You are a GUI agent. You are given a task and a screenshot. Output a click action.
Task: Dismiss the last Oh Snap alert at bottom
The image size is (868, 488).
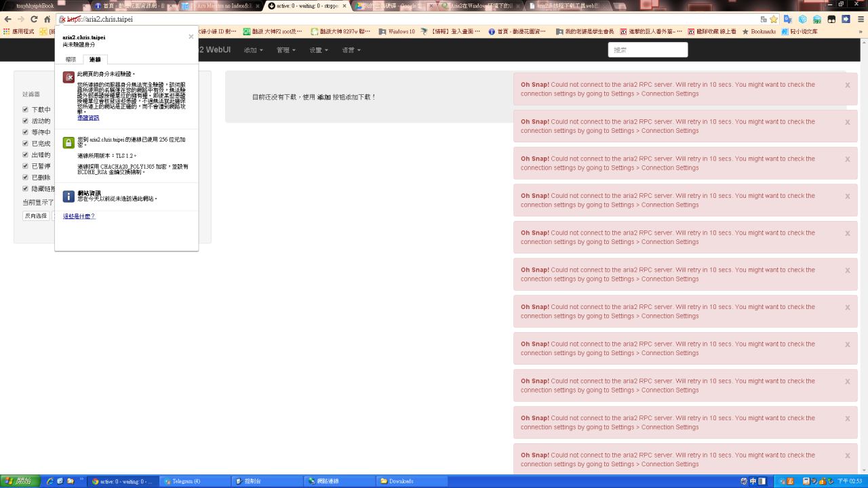tap(848, 455)
